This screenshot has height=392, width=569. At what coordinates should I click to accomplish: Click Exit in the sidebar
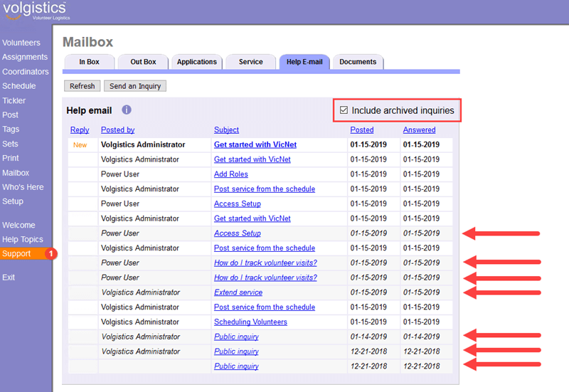pyautogui.click(x=9, y=277)
